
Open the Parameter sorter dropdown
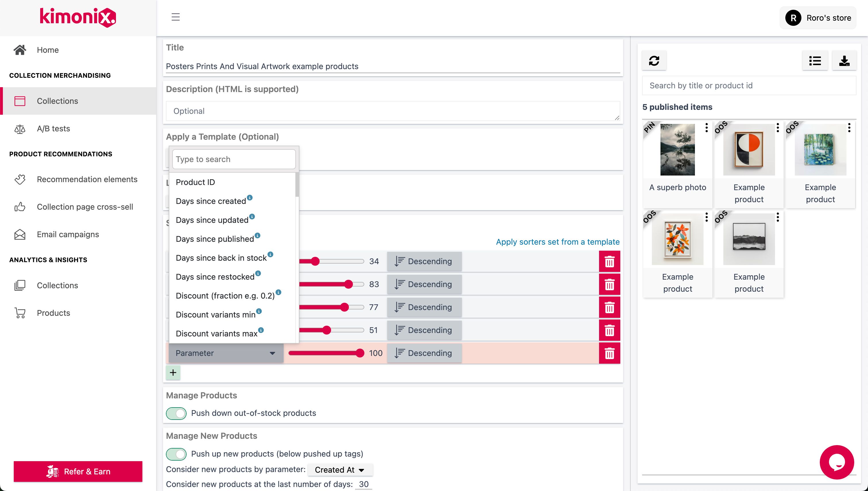click(x=225, y=353)
